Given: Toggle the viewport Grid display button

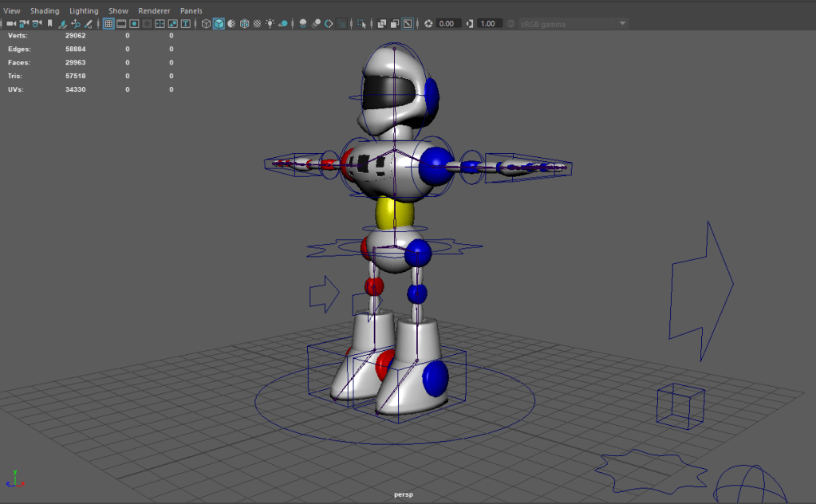Looking at the screenshot, I should (x=109, y=24).
